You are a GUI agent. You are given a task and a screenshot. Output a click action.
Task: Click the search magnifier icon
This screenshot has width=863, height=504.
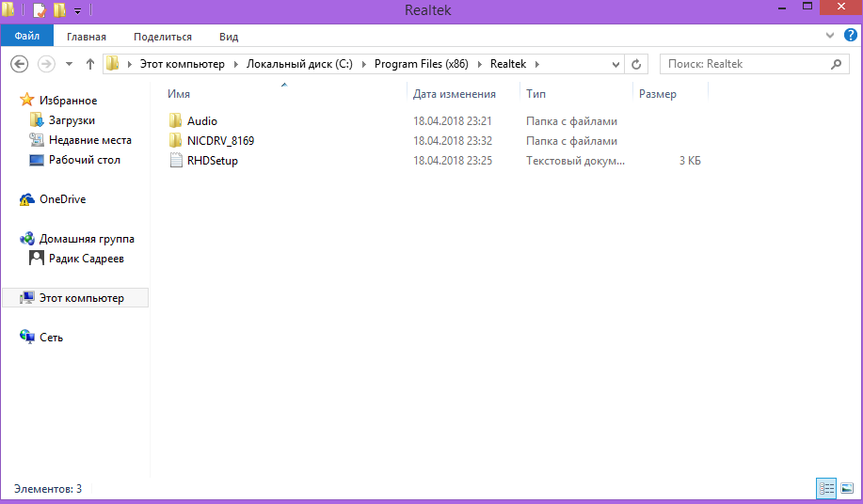point(836,64)
